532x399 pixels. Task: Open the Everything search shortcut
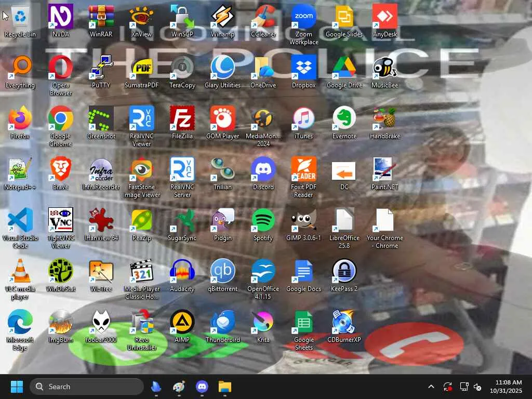point(20,72)
